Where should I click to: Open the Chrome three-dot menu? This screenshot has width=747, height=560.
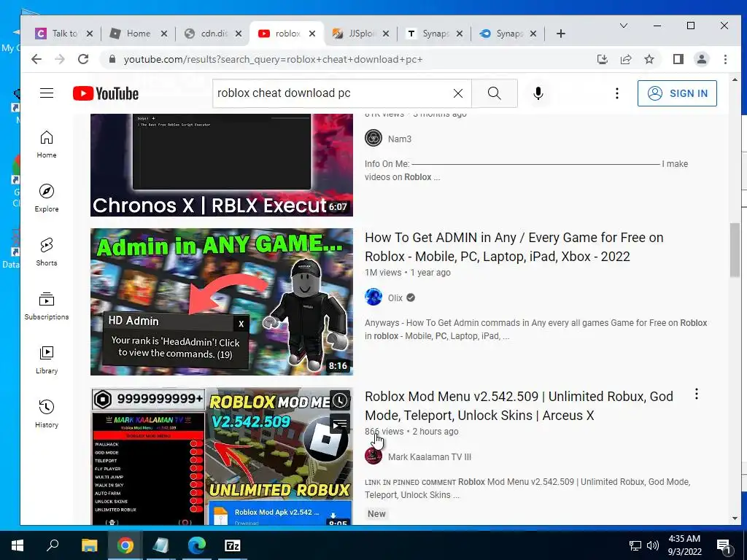tap(725, 59)
